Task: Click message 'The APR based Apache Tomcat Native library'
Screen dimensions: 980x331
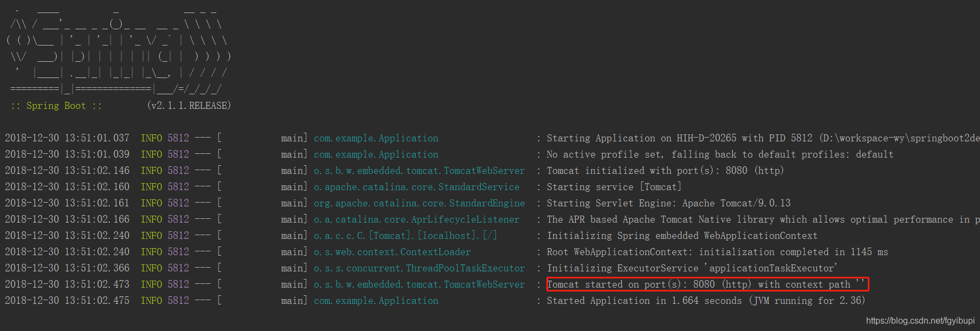Action: (661, 219)
